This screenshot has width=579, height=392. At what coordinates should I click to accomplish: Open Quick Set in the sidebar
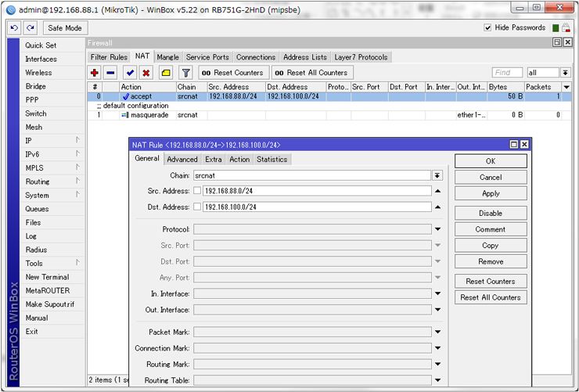(52, 45)
